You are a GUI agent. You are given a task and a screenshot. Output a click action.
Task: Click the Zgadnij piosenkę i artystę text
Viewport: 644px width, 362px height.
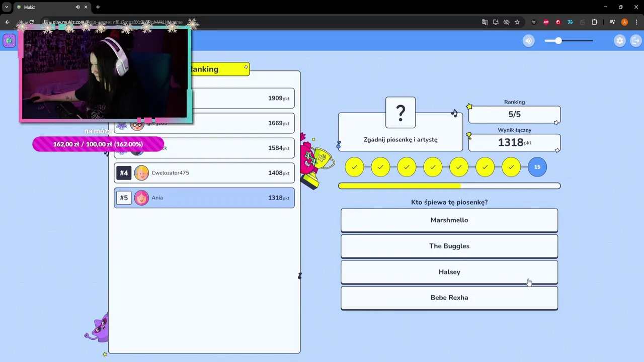tap(400, 140)
